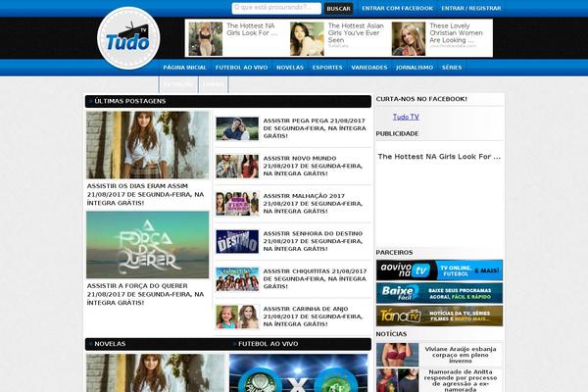The image size is (588, 392).
Task: Open 'Assistir Pega Pega 21/08/2017' link
Action: (315, 128)
